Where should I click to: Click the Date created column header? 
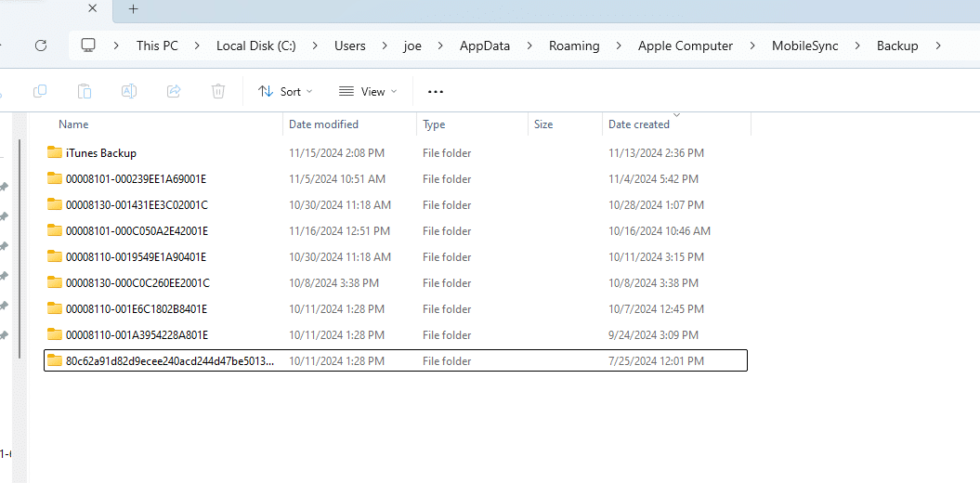[638, 124]
